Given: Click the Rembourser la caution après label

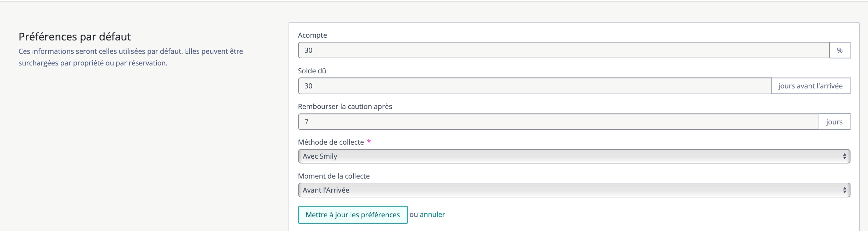Looking at the screenshot, I should (345, 107).
